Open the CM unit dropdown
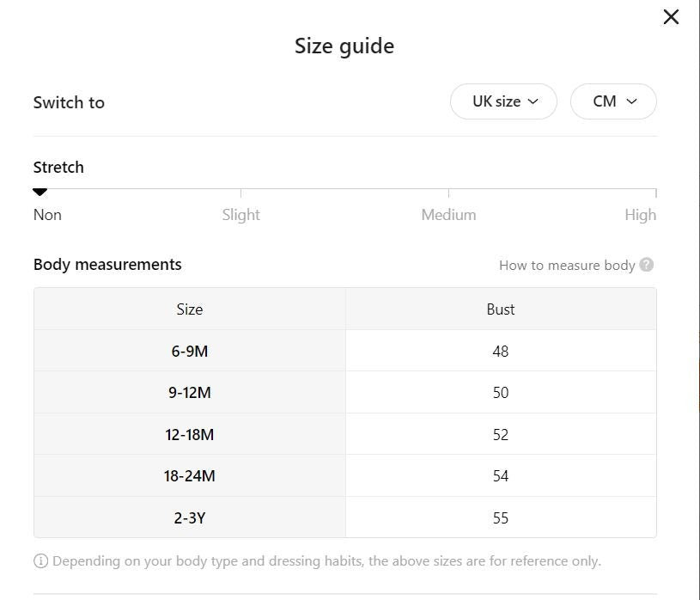The image size is (700, 600). [613, 101]
